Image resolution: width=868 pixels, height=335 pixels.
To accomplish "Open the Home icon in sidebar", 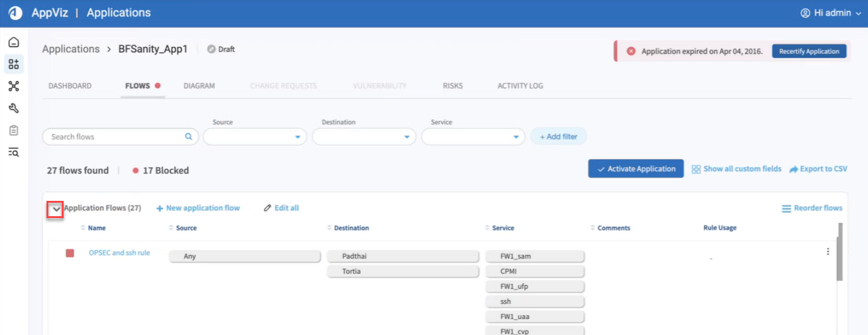I will click(13, 42).
